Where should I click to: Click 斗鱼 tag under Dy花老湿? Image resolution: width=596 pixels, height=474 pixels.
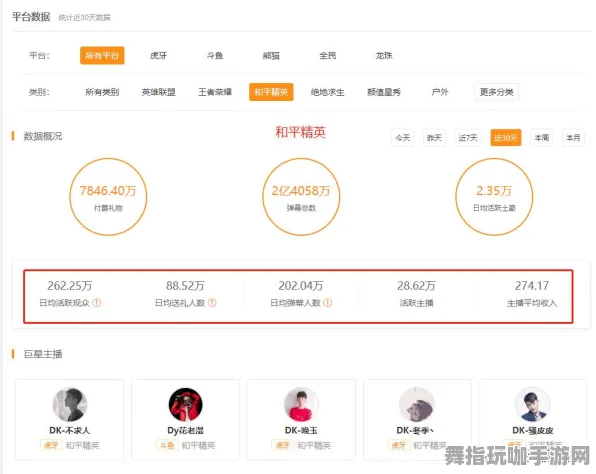(167, 445)
